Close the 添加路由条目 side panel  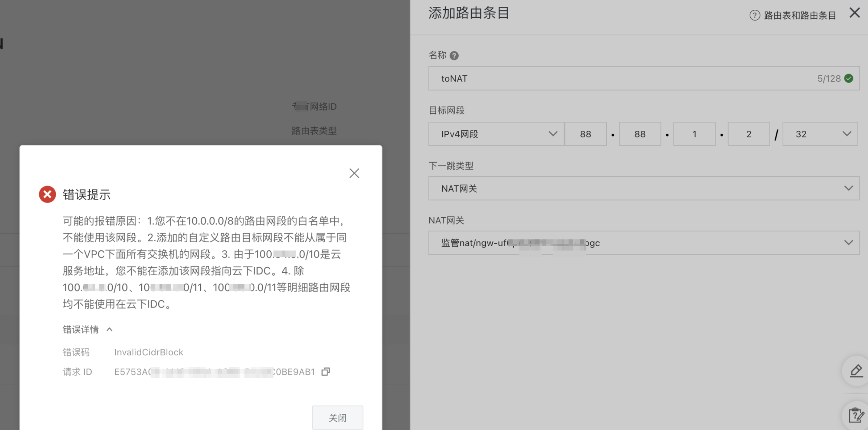click(x=855, y=13)
